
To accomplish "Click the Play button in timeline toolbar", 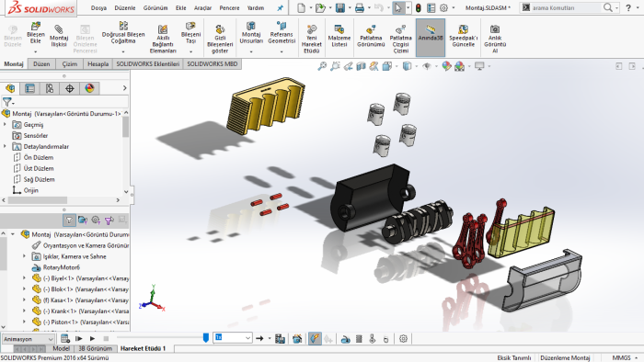I will point(92,339).
